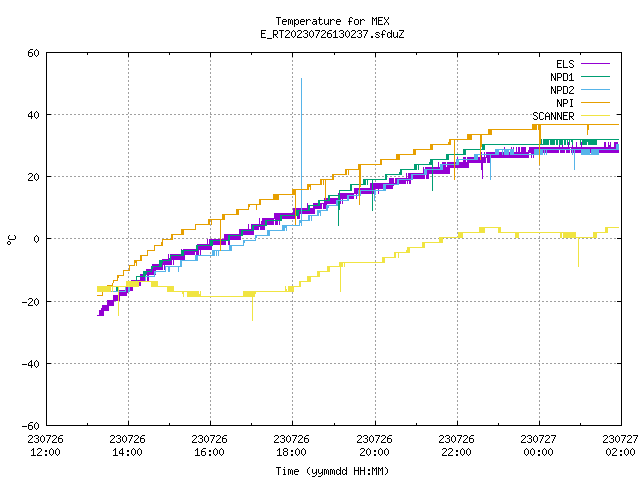Click the yellow SCANNER legend line sample
640x480 pixels.
click(595, 116)
